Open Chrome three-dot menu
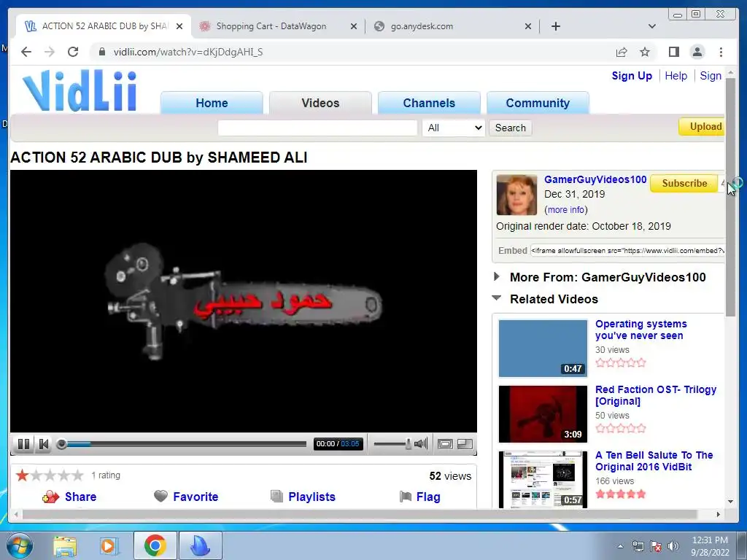Image resolution: width=747 pixels, height=560 pixels. click(x=721, y=52)
